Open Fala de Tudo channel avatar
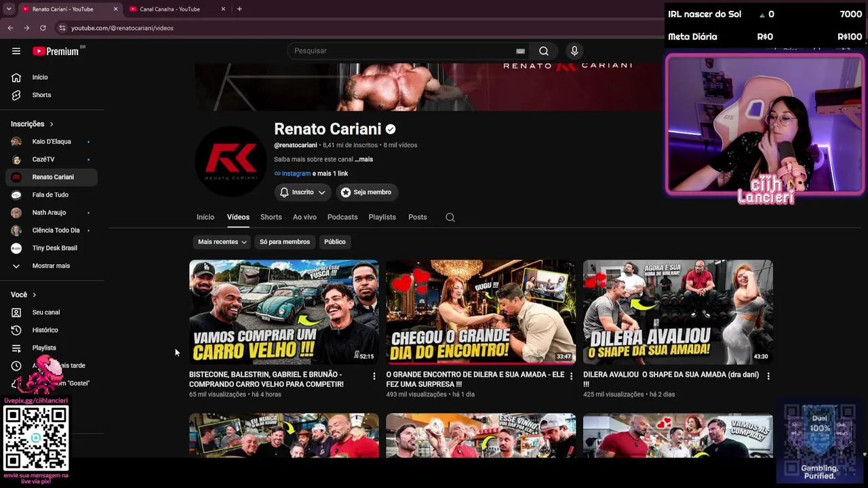 (16, 195)
